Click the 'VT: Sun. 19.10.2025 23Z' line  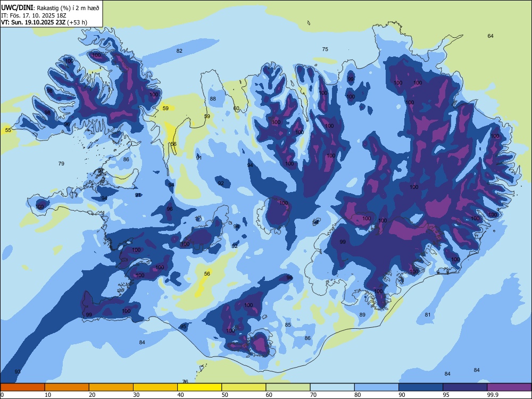34,22
